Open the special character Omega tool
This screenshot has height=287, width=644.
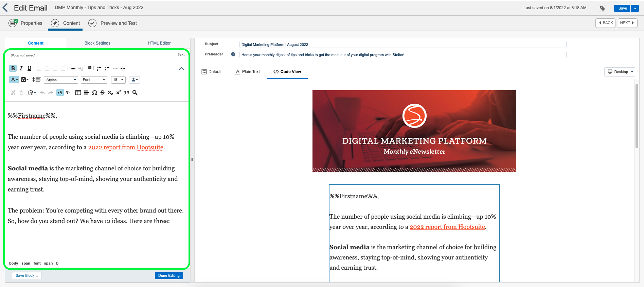tap(94, 92)
